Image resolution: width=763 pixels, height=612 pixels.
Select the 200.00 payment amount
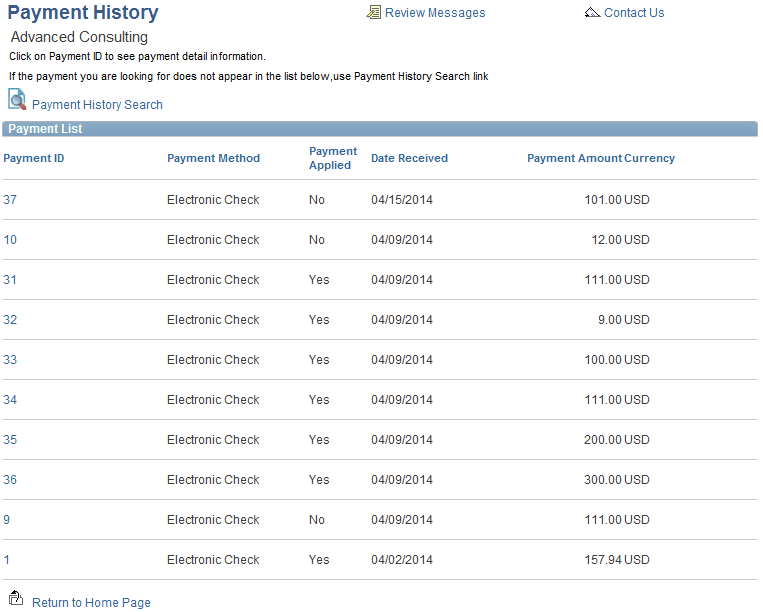point(603,439)
